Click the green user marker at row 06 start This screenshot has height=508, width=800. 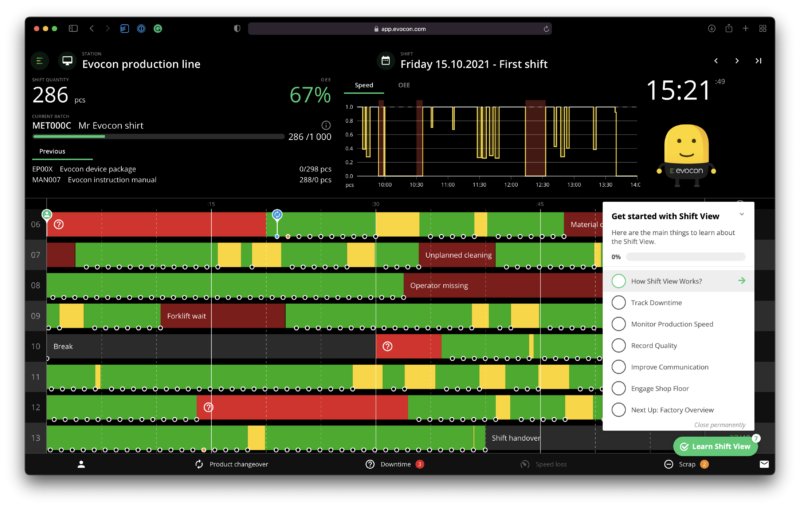[46, 215]
